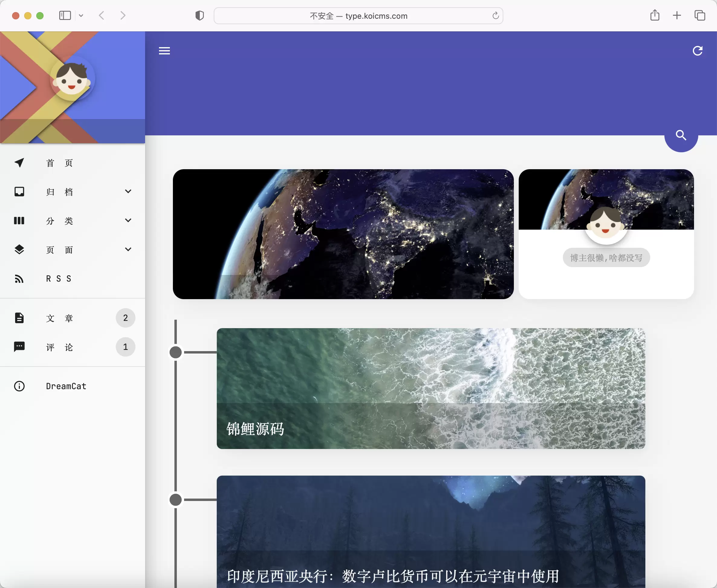Click the articles document icon

(19, 318)
